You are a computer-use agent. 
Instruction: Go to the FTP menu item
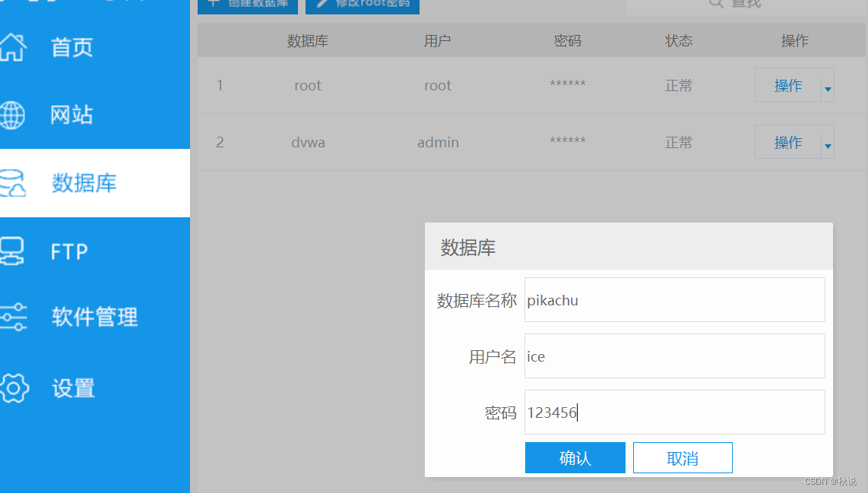pyautogui.click(x=69, y=251)
